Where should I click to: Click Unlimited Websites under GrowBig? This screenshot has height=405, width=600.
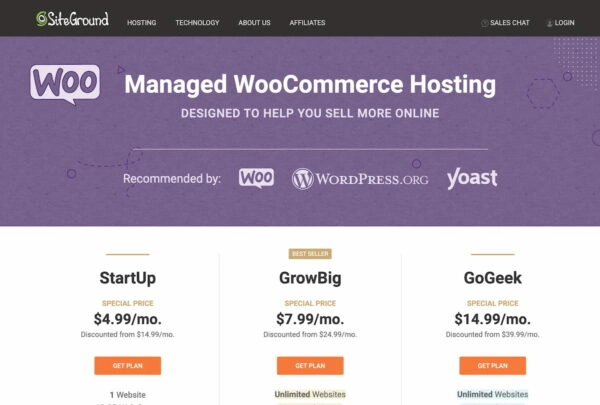pos(310,395)
